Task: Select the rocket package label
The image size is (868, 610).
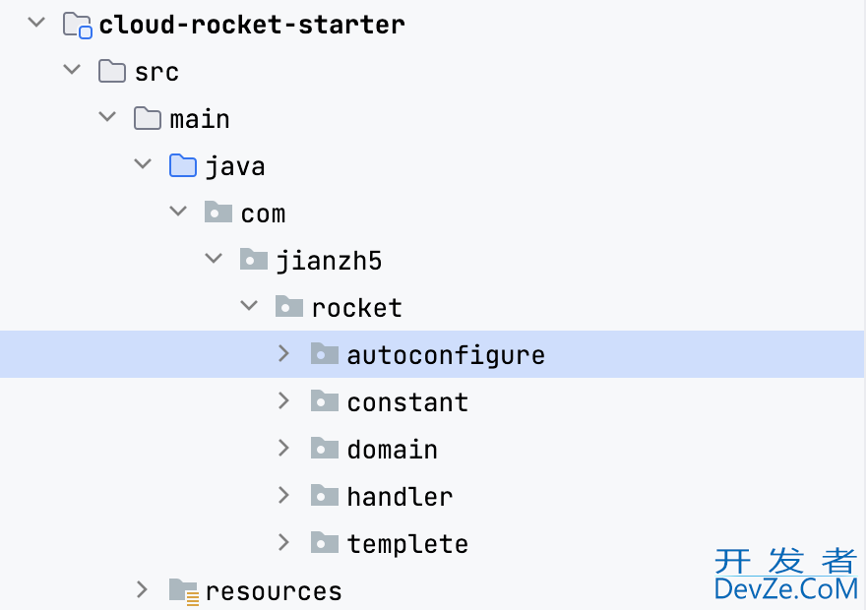Action: pyautogui.click(x=357, y=308)
